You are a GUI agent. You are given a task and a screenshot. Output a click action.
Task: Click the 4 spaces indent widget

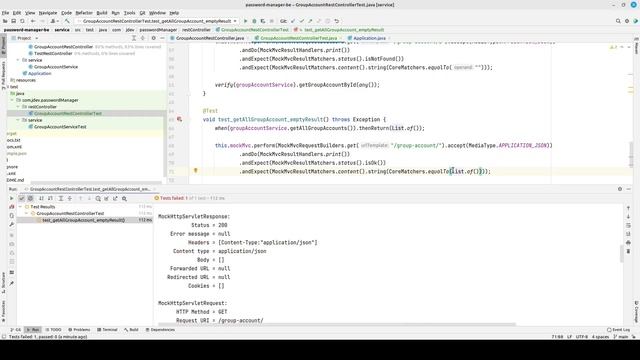tap(600, 337)
